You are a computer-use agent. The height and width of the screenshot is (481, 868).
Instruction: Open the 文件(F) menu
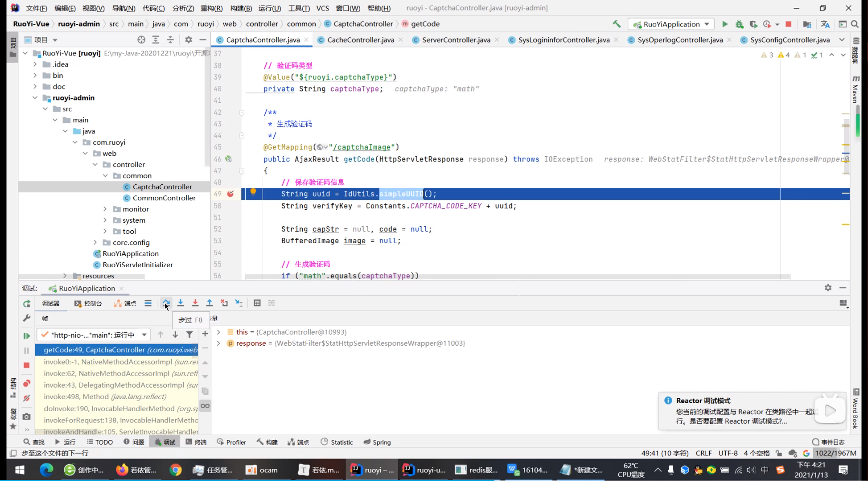36,8
